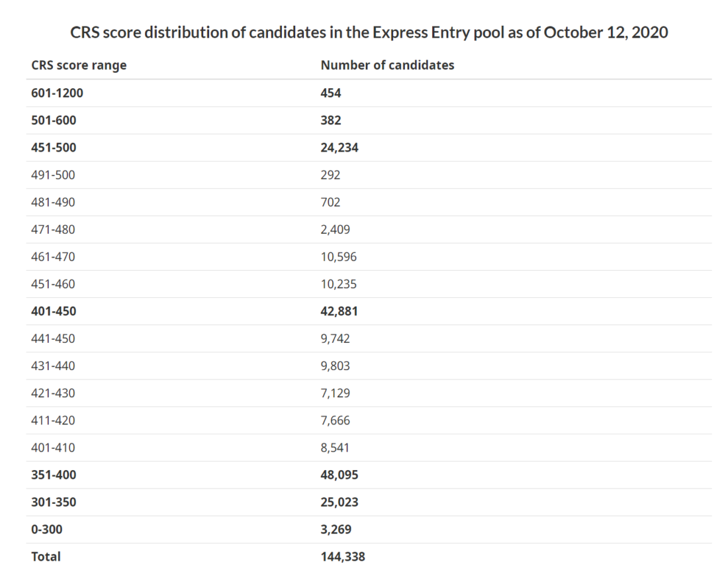This screenshot has width=728, height=576.
Task: Click the 431-440 score range cell
Action: pos(53,365)
